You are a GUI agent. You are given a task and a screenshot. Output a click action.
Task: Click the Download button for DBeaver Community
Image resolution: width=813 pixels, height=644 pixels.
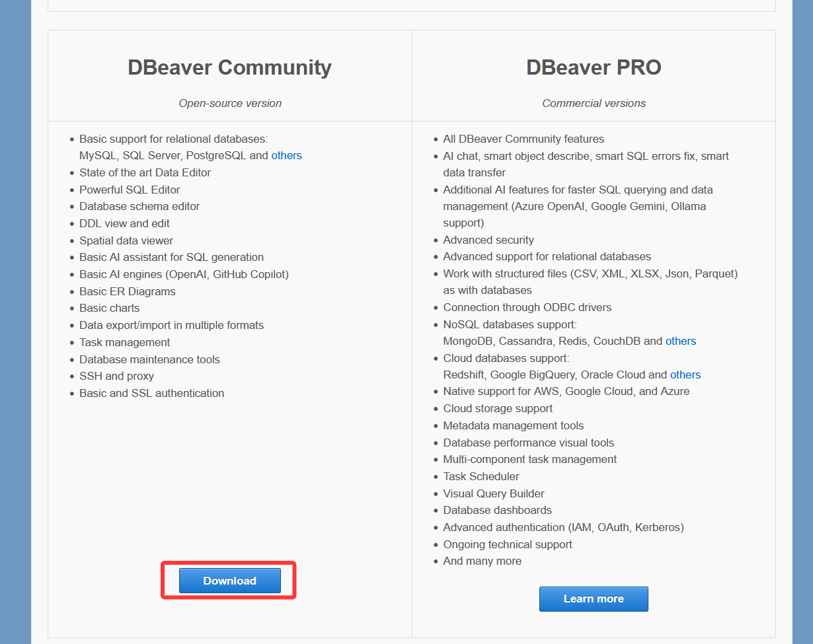(229, 581)
